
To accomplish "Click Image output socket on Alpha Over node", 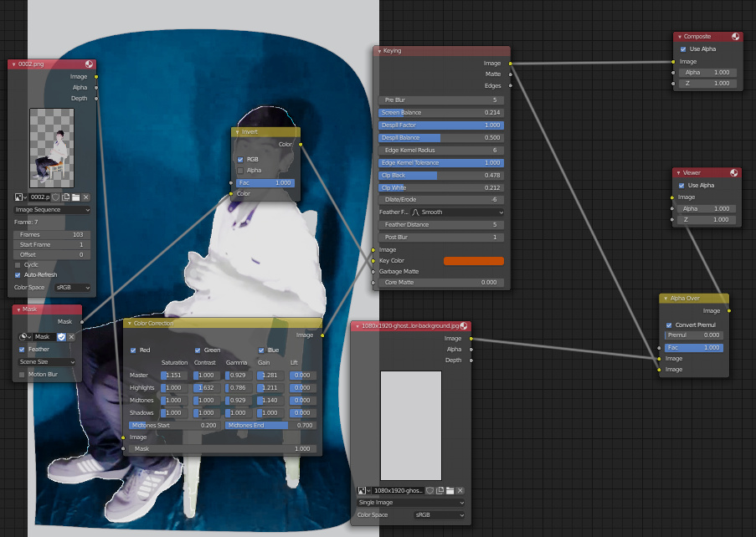I will click(729, 311).
